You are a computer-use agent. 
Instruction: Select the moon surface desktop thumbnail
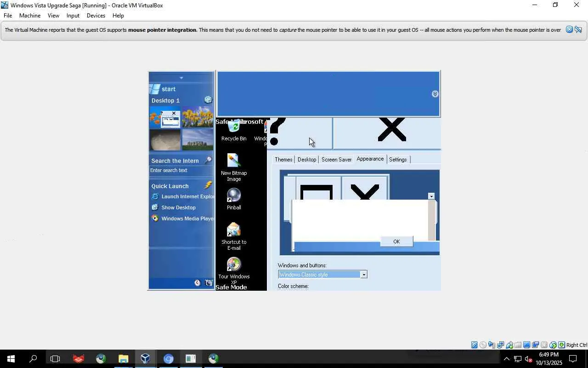[x=165, y=139]
